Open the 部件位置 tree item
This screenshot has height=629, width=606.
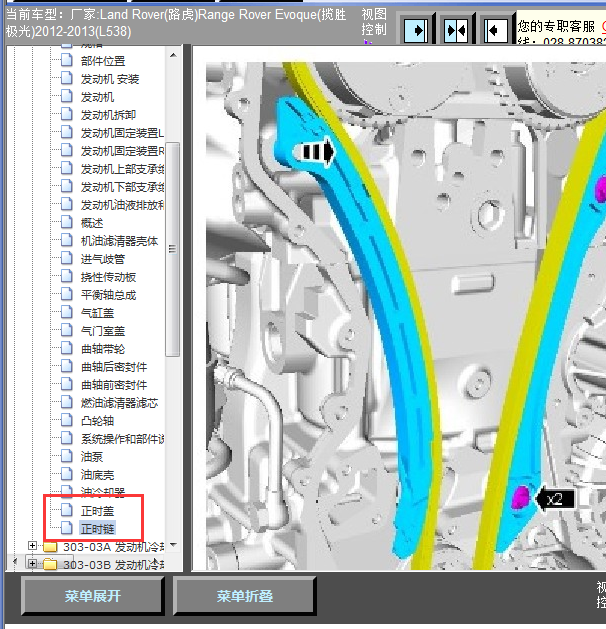(x=103, y=61)
